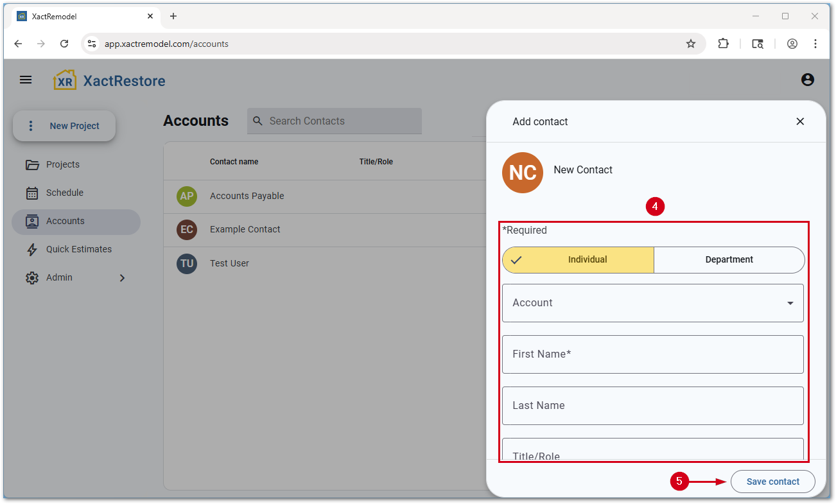
Task: Click the Last Name field
Action: (x=653, y=406)
